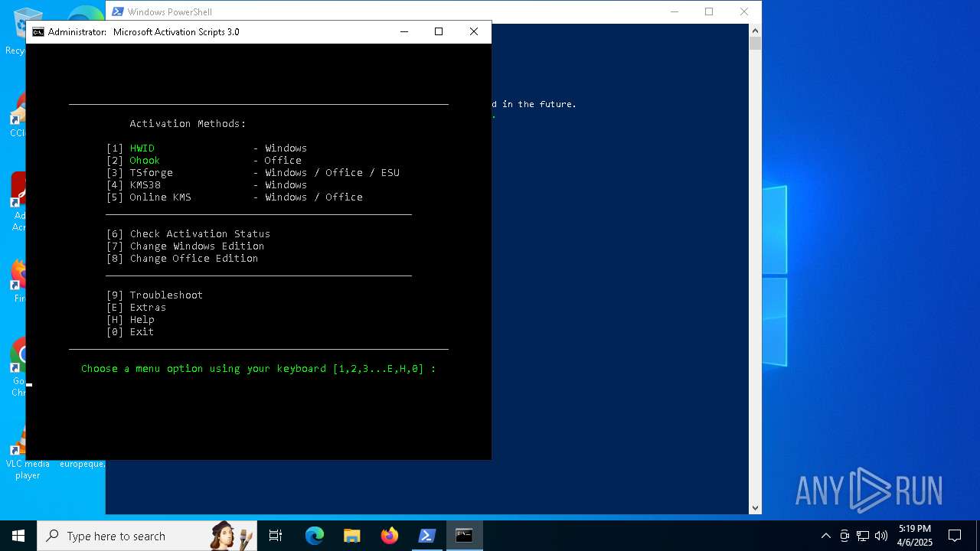Open the Action Center notifications icon
980x551 pixels.
[x=955, y=536]
